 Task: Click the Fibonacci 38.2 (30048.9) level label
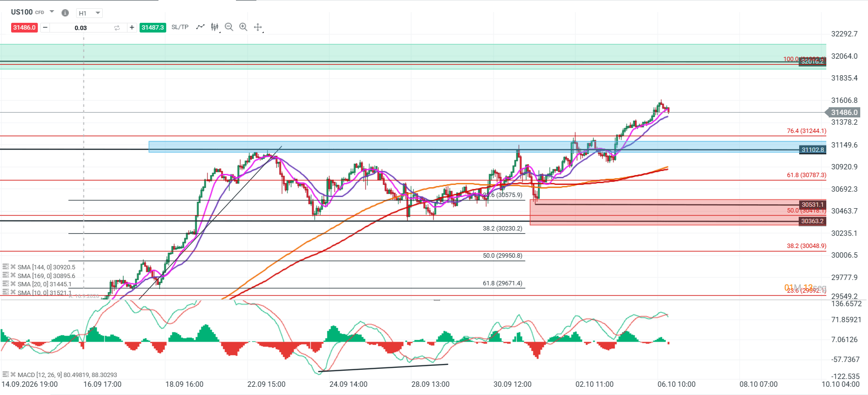pyautogui.click(x=806, y=246)
